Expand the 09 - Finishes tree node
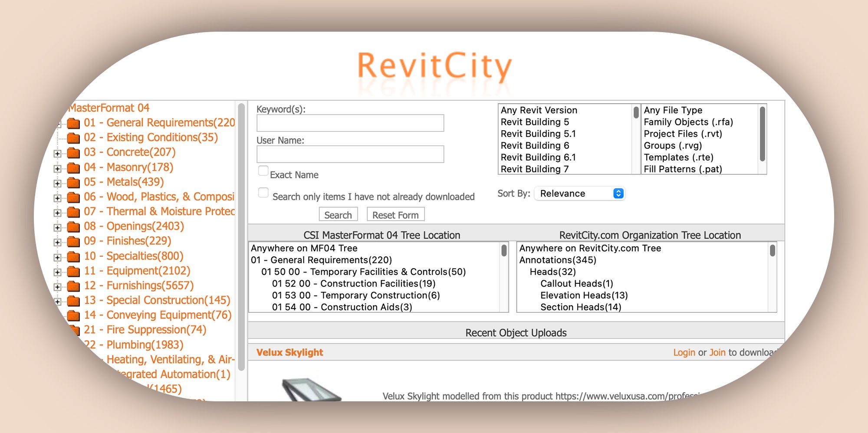 coord(57,242)
